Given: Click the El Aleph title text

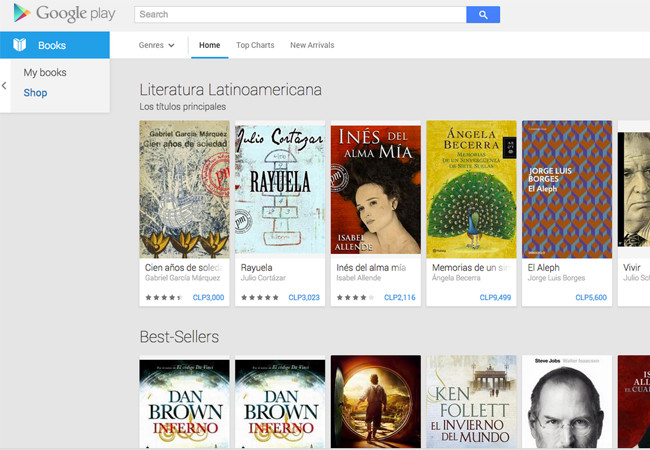Looking at the screenshot, I should [543, 268].
